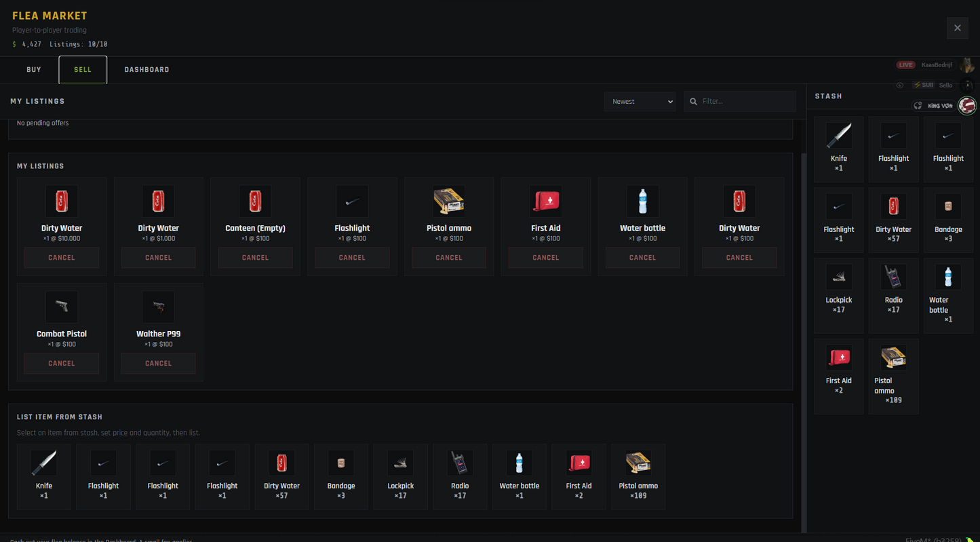Image resolution: width=980 pixels, height=542 pixels.
Task: Select the Knife item in the stash panel
Action: click(x=839, y=142)
